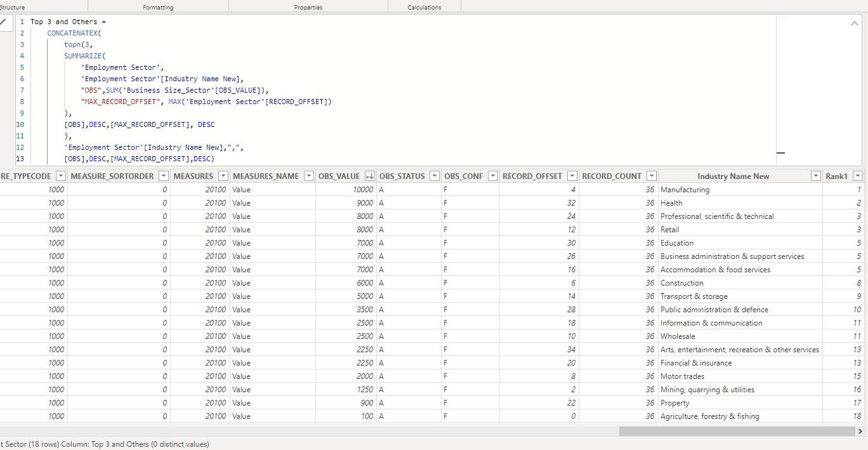The width and height of the screenshot is (868, 450).
Task: Select the Rank1 cell showing 18
Action: (843, 416)
